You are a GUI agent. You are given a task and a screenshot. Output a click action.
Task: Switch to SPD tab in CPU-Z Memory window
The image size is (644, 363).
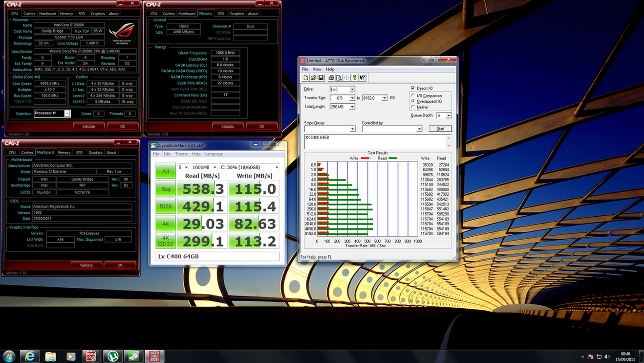click(x=221, y=14)
